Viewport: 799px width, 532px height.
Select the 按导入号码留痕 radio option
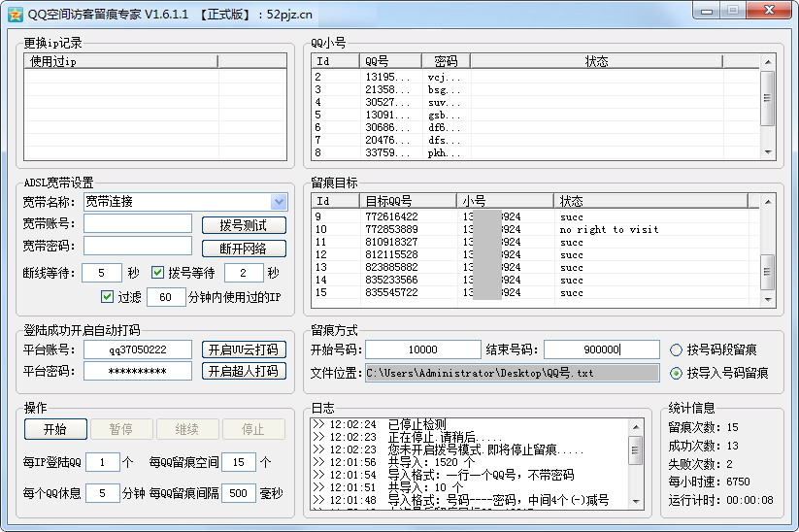tap(677, 373)
